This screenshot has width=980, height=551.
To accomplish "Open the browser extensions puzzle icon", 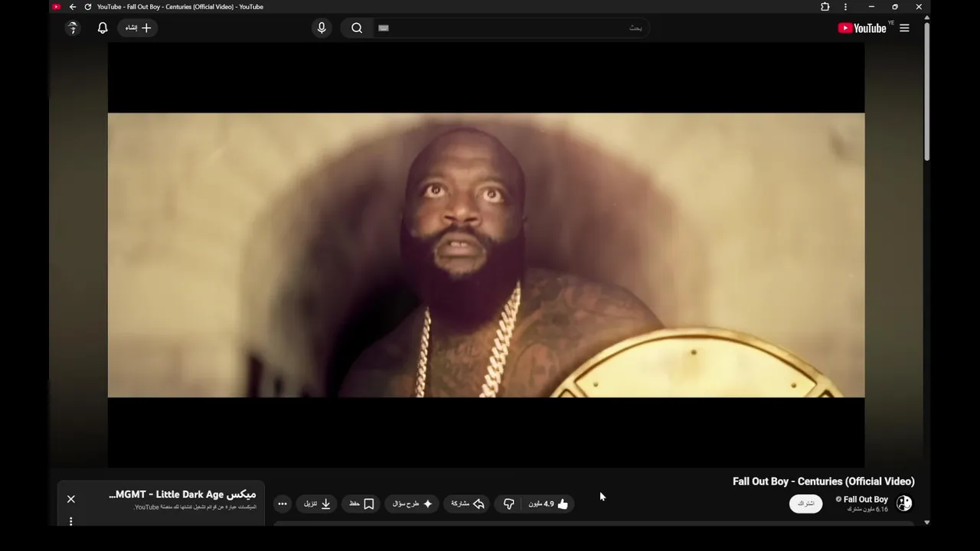I will 825,7.
